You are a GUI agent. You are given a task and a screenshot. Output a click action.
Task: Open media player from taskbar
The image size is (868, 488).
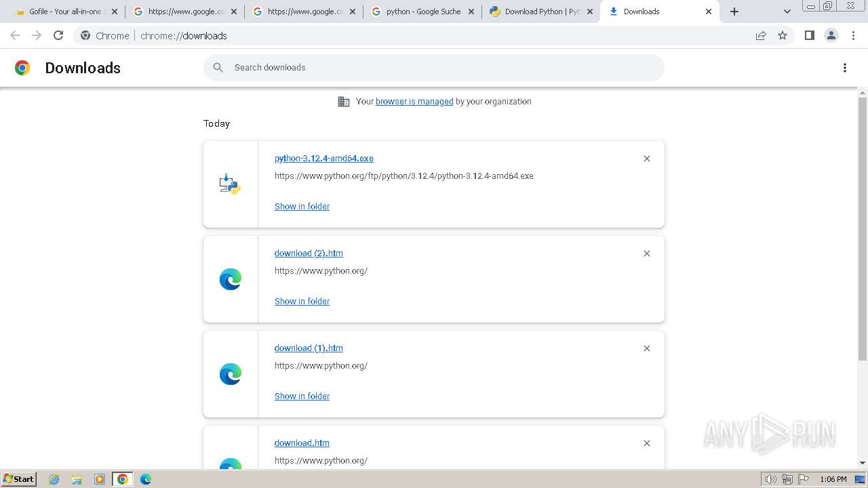click(x=100, y=479)
